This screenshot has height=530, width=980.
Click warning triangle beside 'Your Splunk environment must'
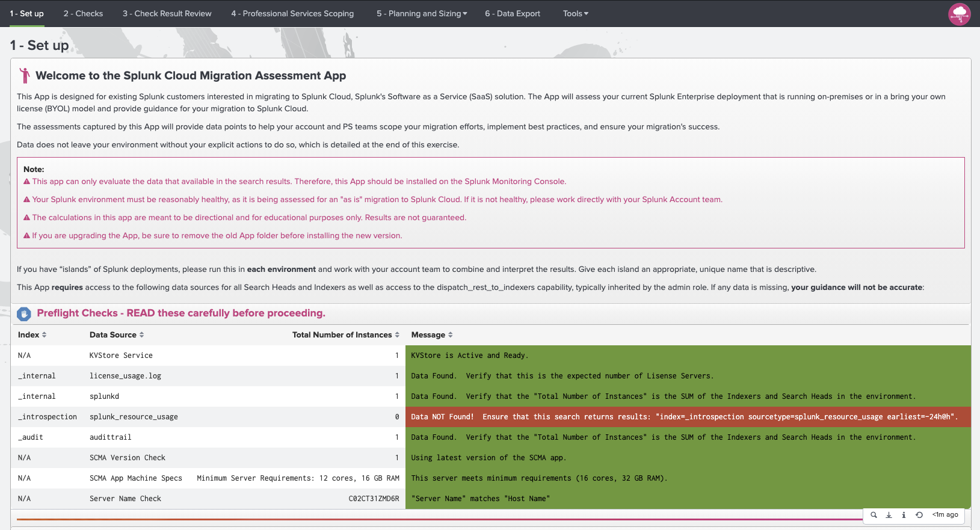click(x=26, y=200)
